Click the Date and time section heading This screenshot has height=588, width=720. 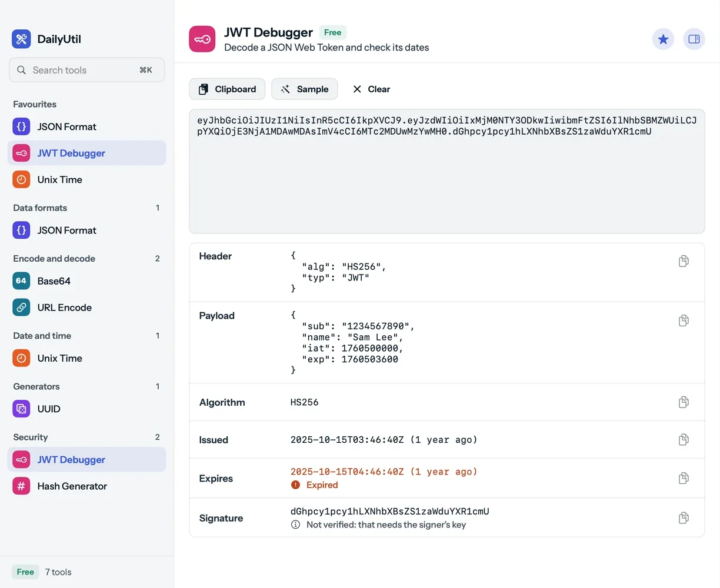pos(42,335)
